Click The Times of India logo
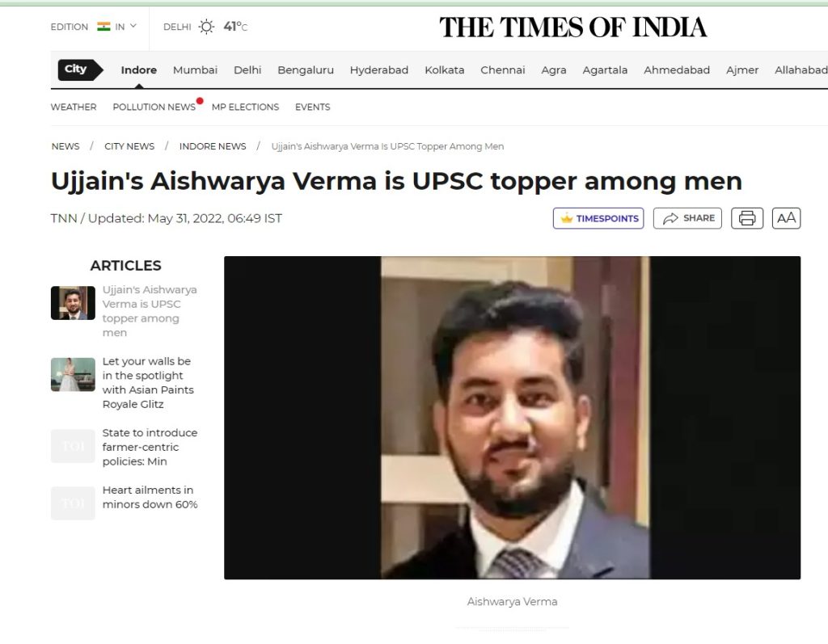Viewport: 828px width, 644px height. [573, 27]
